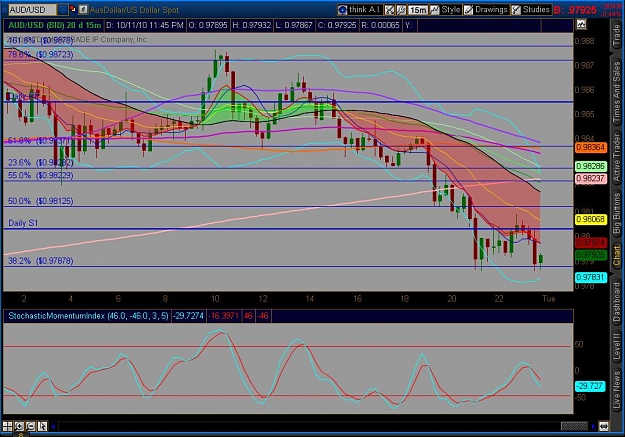Click the yellow 0.98068 price label
This screenshot has width=625, height=437.
[591, 219]
